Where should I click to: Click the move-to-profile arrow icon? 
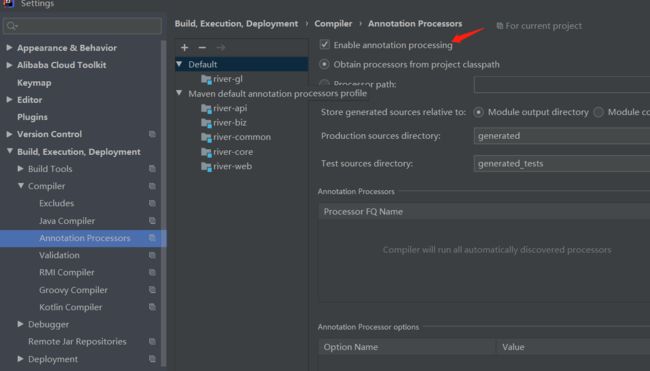pos(221,48)
